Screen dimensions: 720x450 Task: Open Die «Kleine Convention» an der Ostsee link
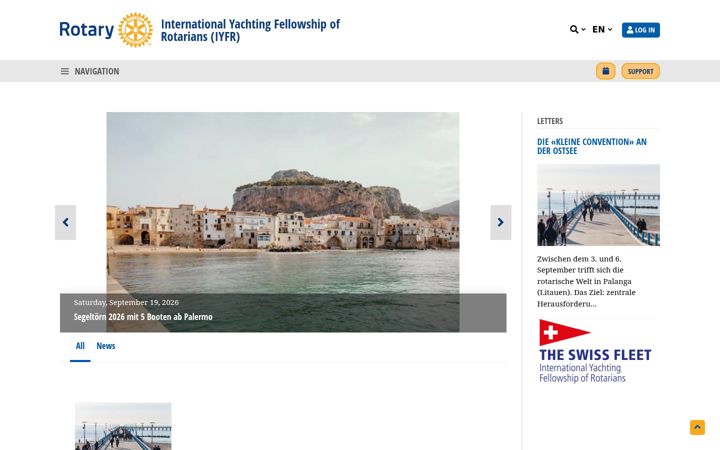592,146
